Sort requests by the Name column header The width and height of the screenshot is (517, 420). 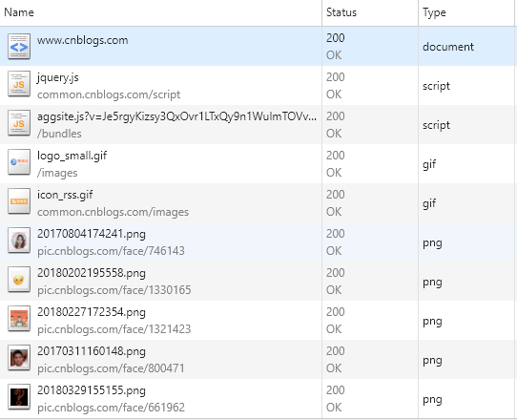(160, 12)
